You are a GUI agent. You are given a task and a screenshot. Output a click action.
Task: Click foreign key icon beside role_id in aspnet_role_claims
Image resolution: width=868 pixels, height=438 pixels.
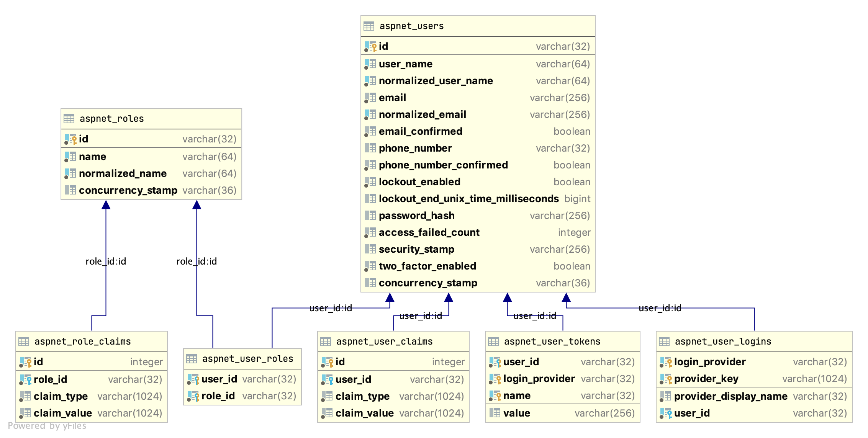[25, 380]
